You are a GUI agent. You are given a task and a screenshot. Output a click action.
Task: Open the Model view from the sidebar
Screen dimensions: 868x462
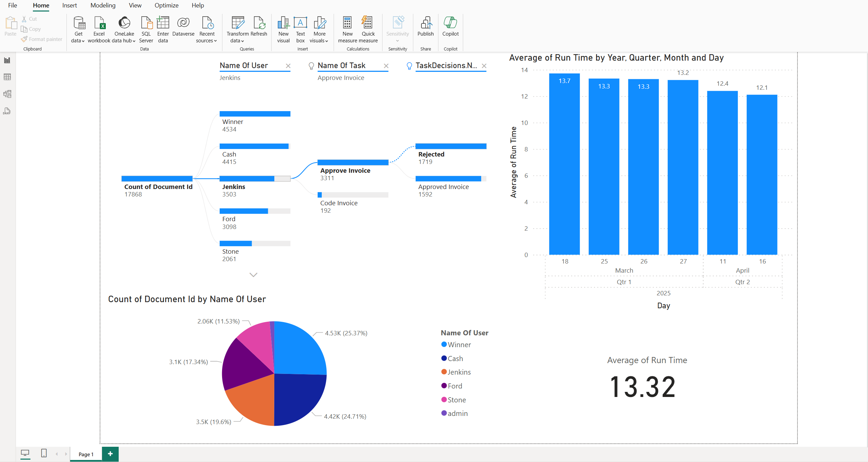tap(7, 94)
